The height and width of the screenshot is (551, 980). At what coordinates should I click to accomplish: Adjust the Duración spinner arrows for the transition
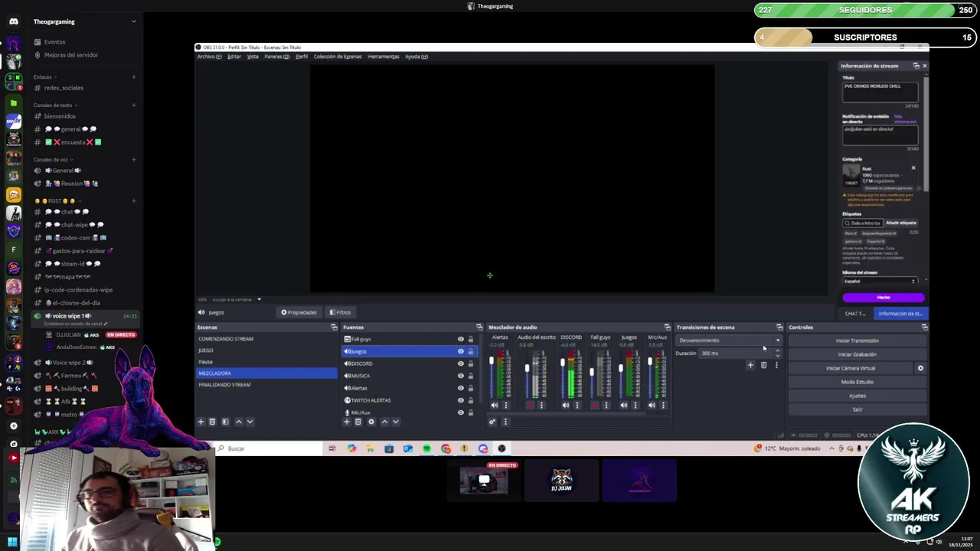tap(778, 354)
